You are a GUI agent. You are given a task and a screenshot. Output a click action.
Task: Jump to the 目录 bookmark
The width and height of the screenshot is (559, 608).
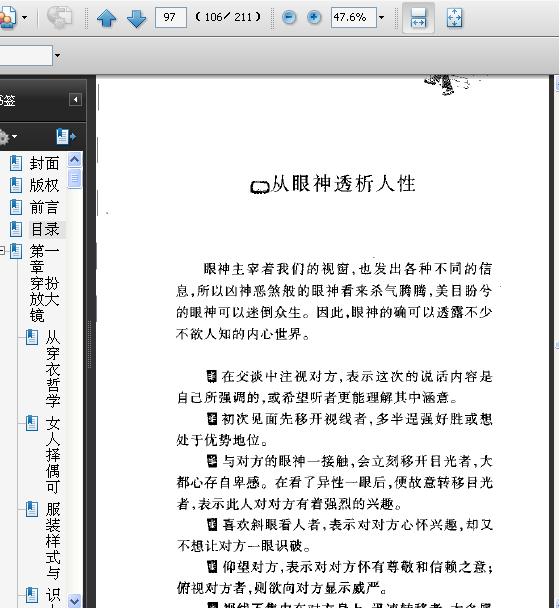pos(45,229)
